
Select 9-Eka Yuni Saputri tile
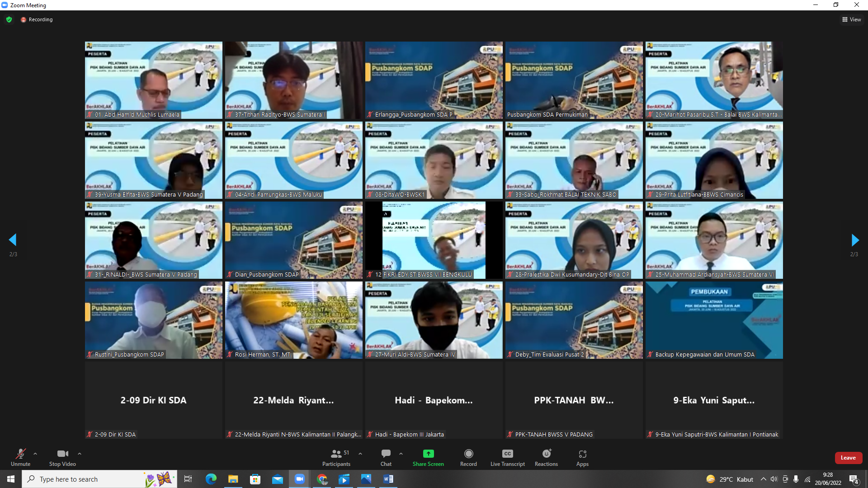714,400
